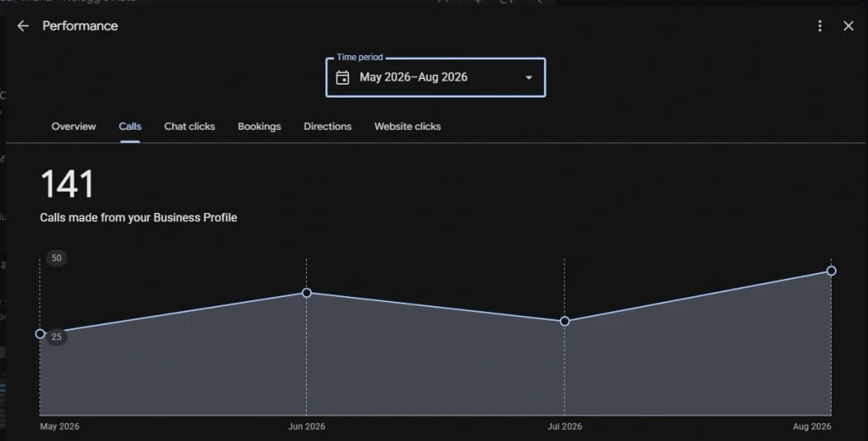The width and height of the screenshot is (868, 441).
Task: View the Directions tab
Action: click(328, 126)
